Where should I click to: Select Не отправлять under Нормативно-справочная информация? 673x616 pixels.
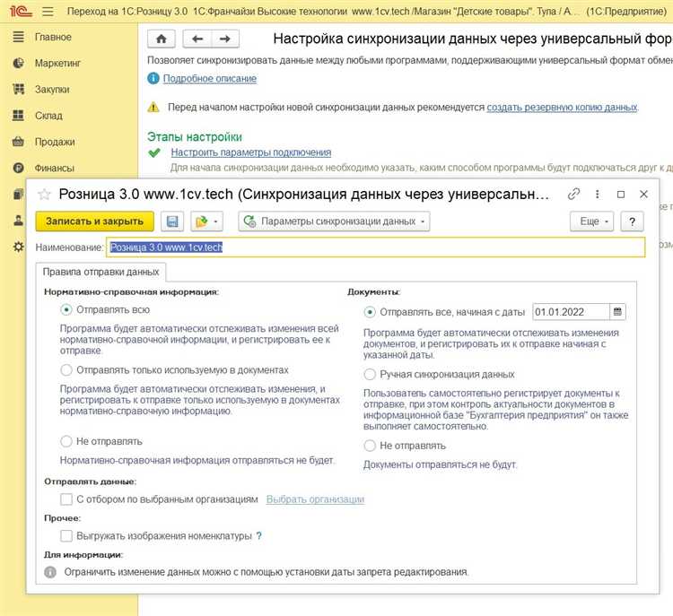click(x=66, y=441)
